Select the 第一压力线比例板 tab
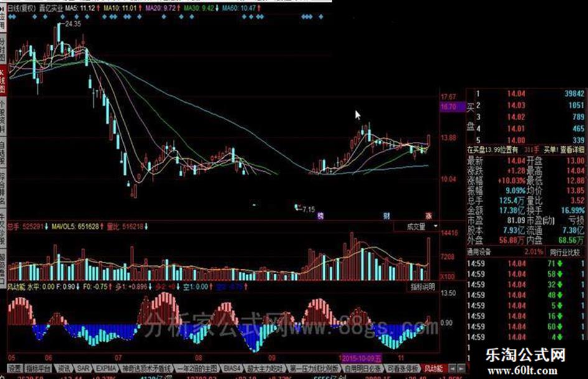 point(314,369)
